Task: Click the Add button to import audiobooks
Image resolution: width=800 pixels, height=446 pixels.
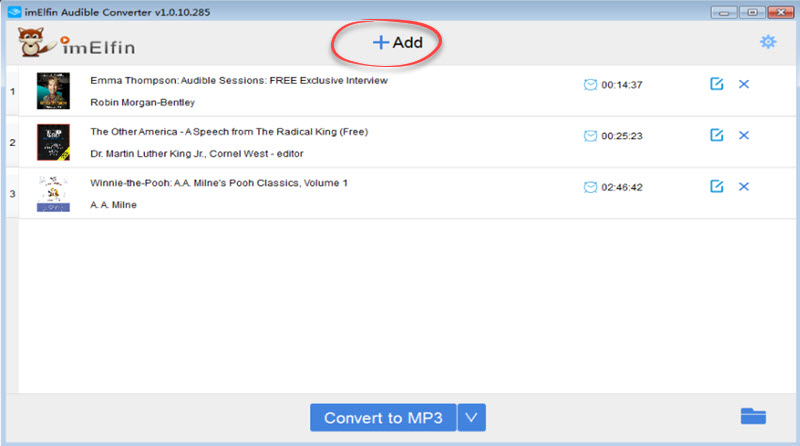Action: tap(397, 42)
